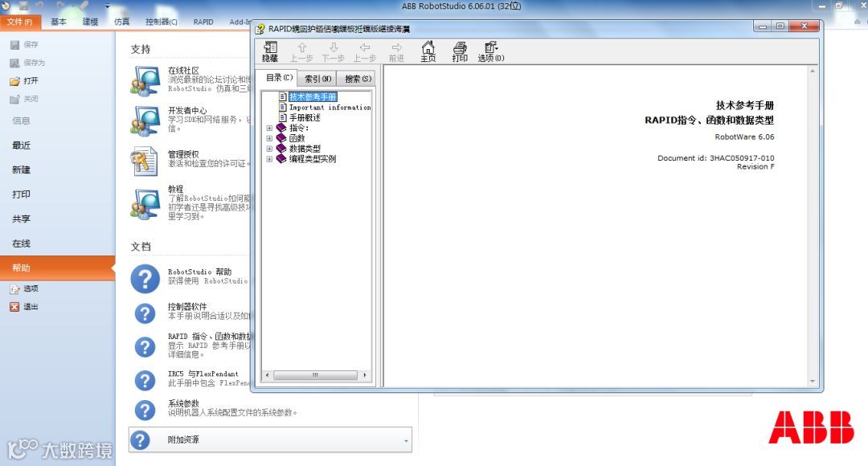Select 在线 in the backstage menu

point(21,243)
